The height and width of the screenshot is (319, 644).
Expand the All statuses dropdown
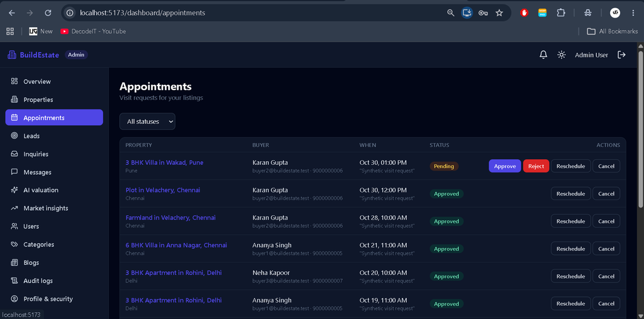tap(147, 121)
